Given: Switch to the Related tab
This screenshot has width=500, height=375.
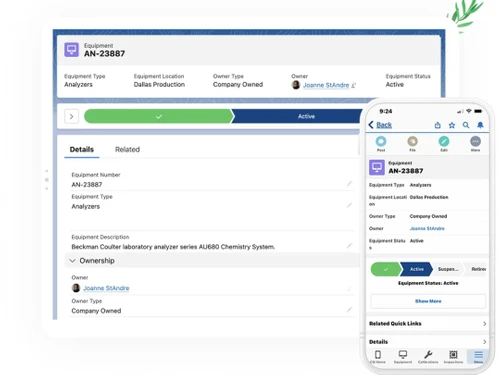Looking at the screenshot, I should [127, 149].
